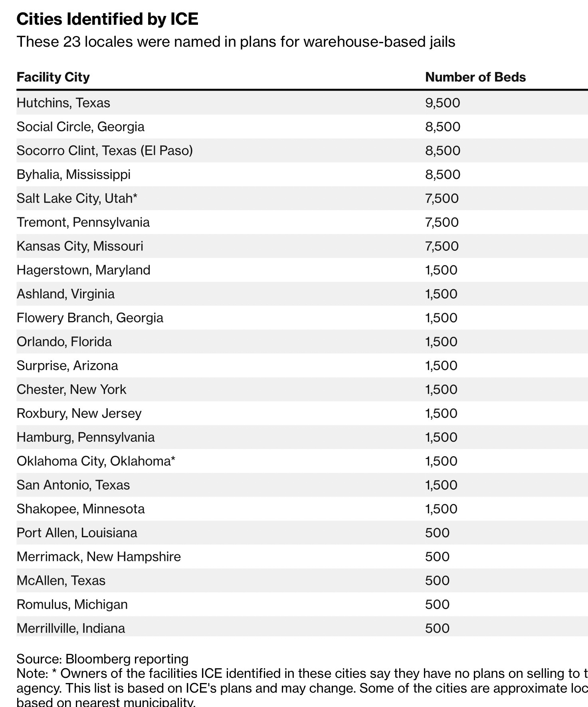
Task: Select the Socorro Clint, Texas (El Paso) row
Action: click(x=105, y=151)
